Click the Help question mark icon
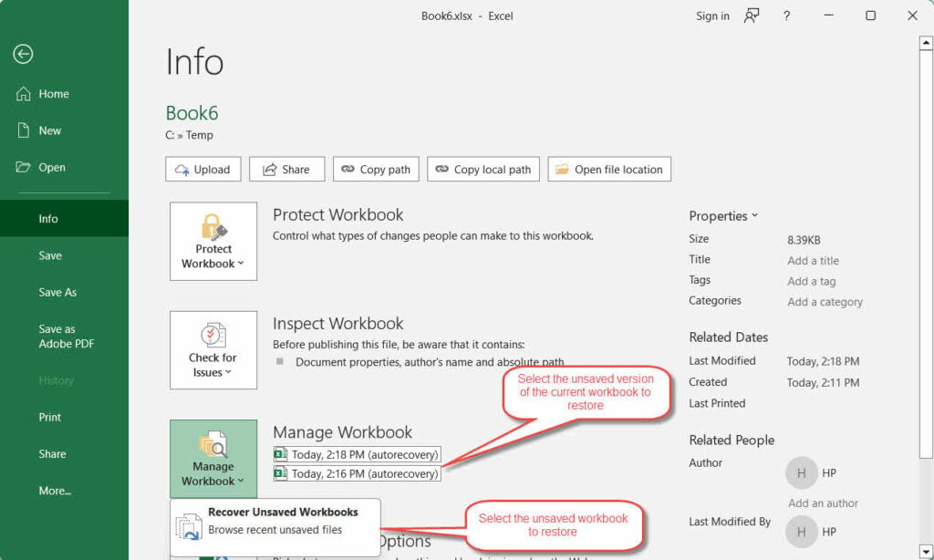The height and width of the screenshot is (560, 934). 786,16
